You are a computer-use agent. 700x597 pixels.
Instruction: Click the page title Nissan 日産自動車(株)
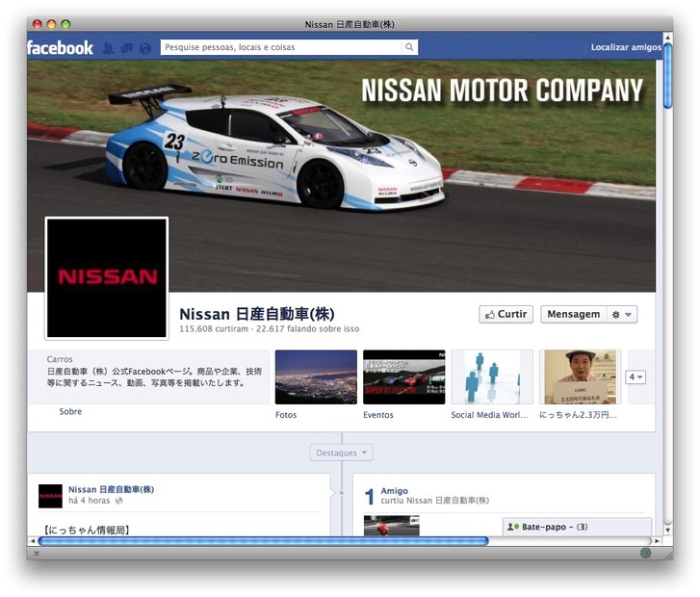tap(257, 314)
